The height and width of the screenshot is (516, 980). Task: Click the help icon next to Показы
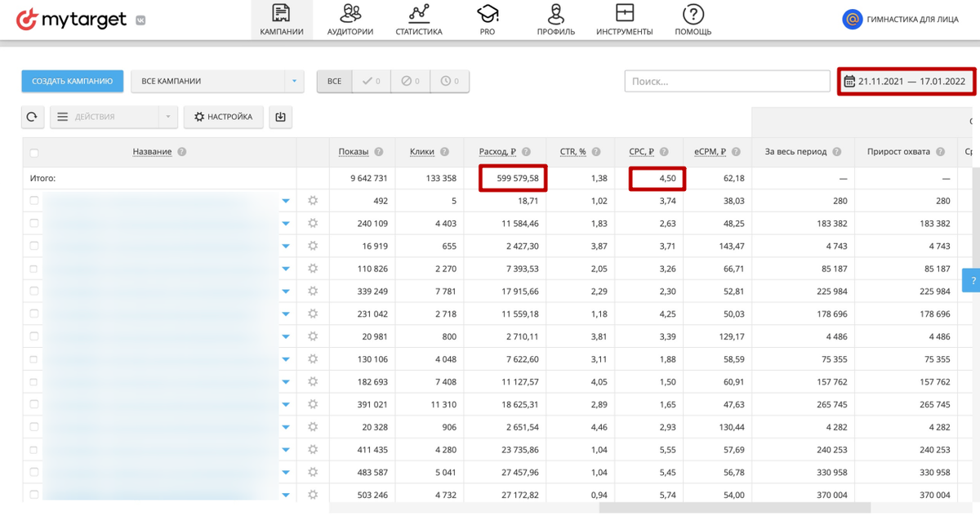(x=378, y=152)
